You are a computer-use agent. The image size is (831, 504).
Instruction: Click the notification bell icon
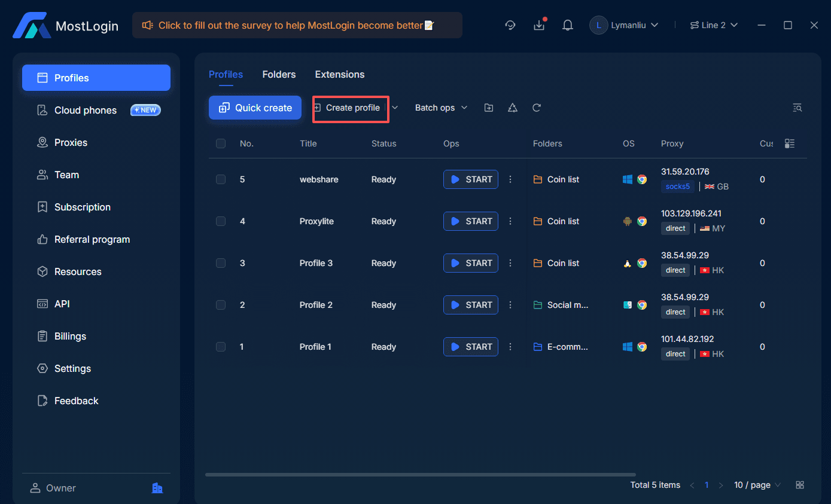568,25
